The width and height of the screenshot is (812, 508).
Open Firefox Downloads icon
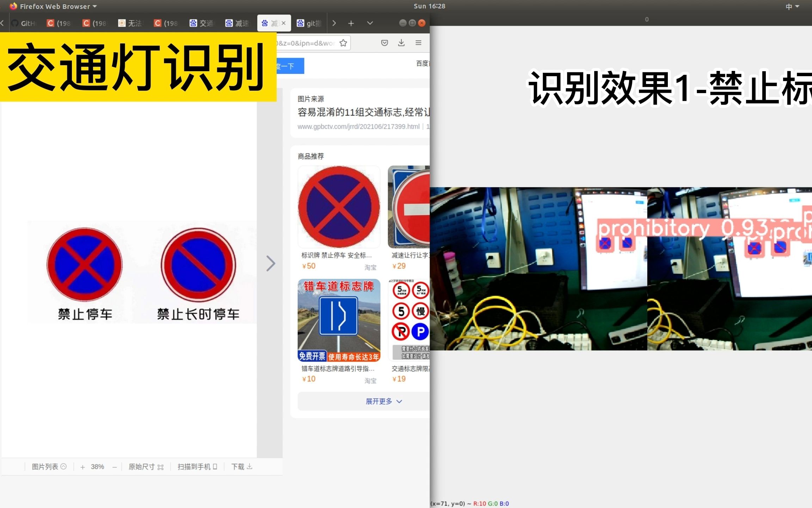(x=401, y=43)
